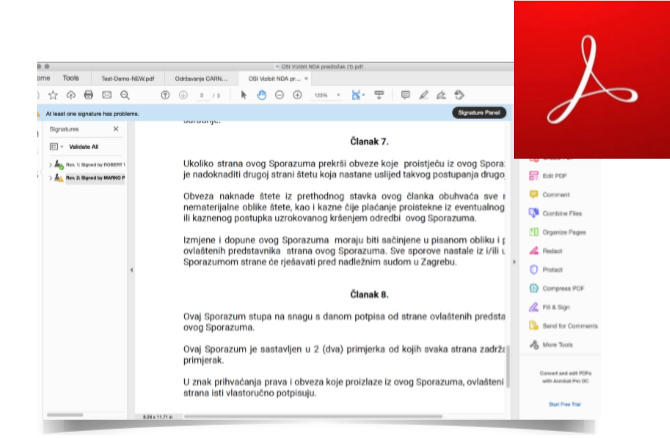Collapse the right tools pane arrow

[x=514, y=262]
